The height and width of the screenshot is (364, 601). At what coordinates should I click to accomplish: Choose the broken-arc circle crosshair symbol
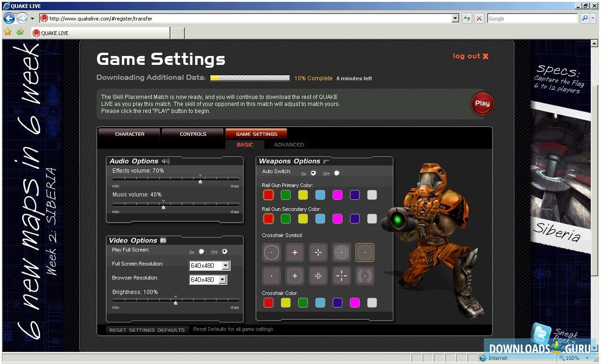click(365, 276)
